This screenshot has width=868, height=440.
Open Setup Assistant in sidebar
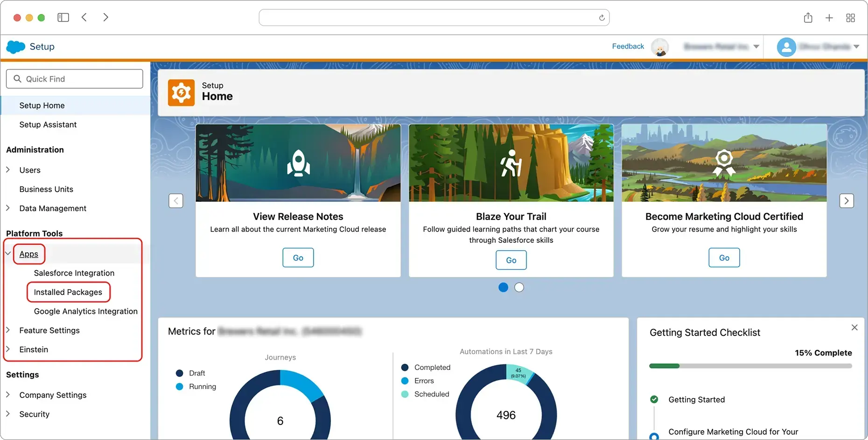pos(48,125)
